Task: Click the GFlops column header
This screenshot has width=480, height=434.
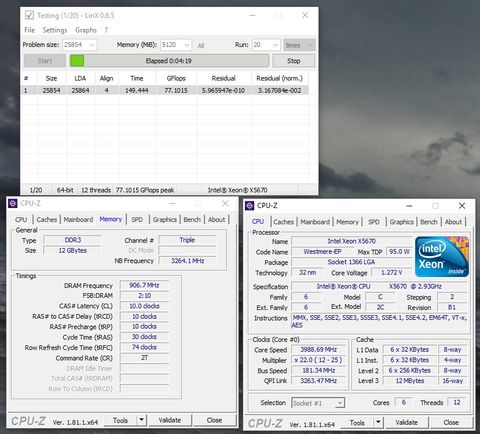Action: click(176, 78)
